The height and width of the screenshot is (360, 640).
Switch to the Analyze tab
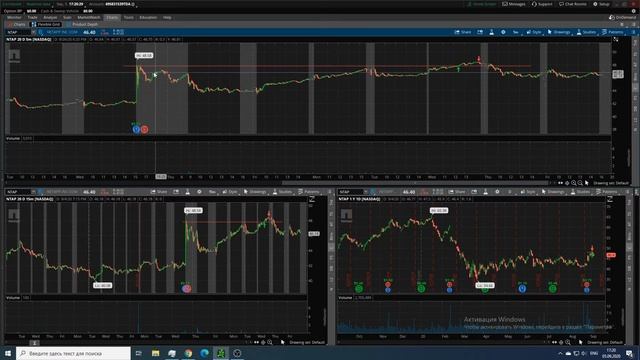(50, 18)
